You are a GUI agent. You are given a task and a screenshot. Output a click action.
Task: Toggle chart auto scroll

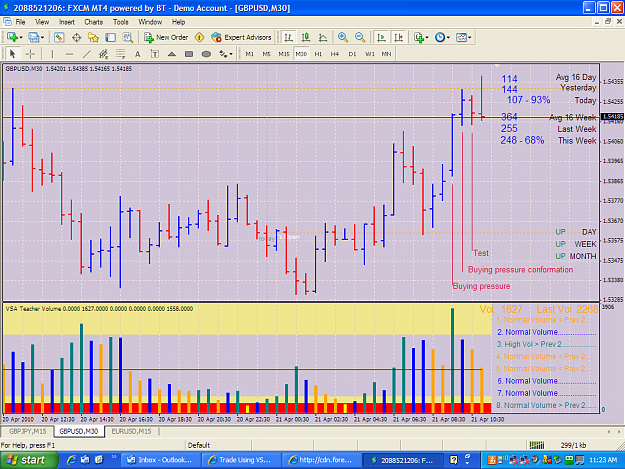tap(381, 37)
